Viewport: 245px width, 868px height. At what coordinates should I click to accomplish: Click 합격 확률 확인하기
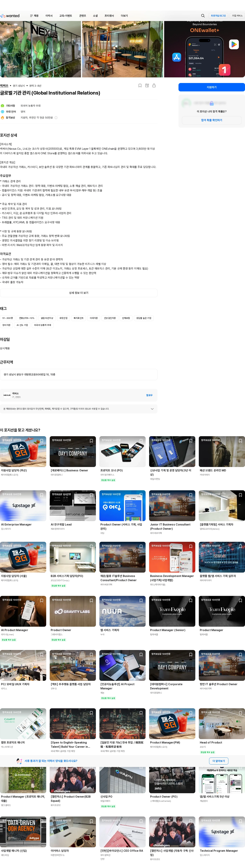click(212, 120)
